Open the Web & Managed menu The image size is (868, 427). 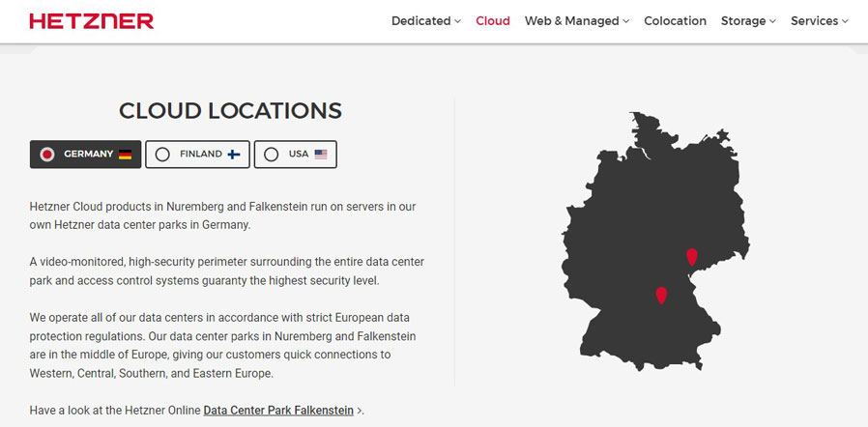[577, 21]
